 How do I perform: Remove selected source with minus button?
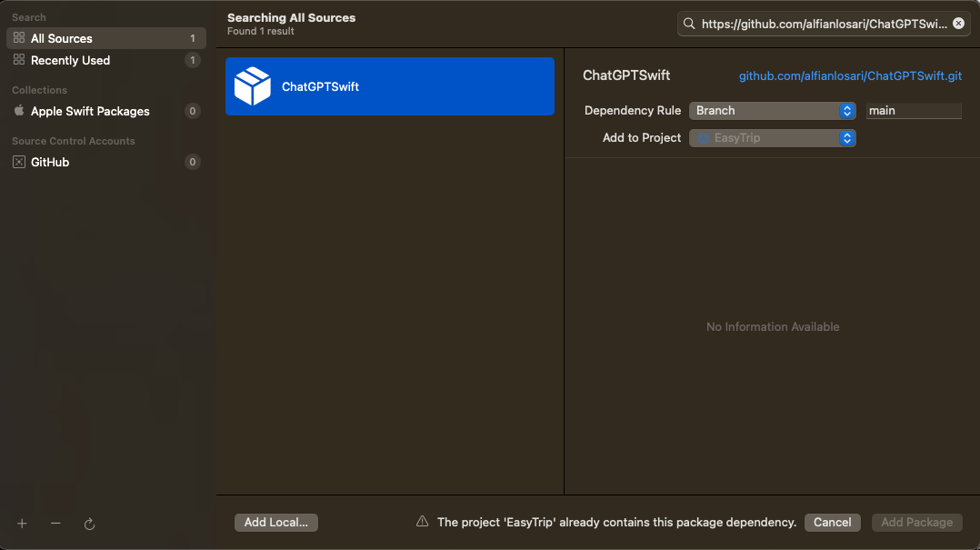point(55,524)
